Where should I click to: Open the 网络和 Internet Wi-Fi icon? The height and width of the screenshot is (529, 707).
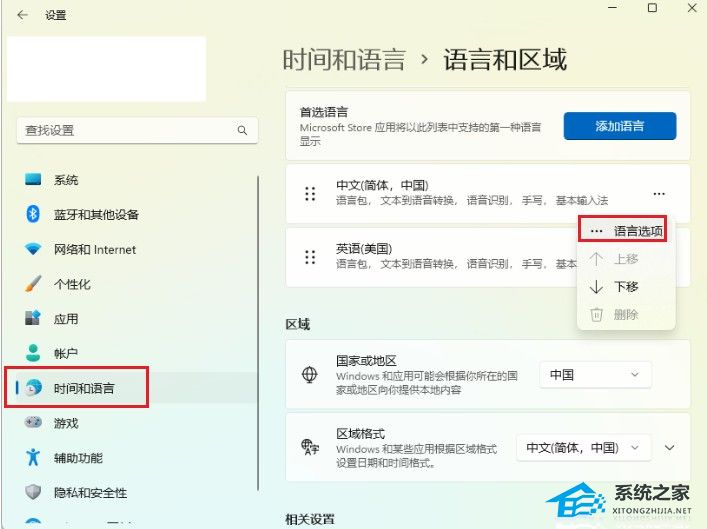[x=33, y=249]
